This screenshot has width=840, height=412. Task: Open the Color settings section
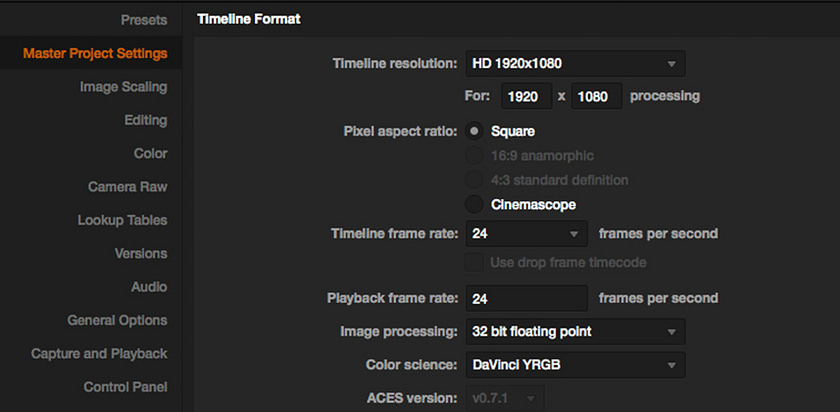click(151, 154)
